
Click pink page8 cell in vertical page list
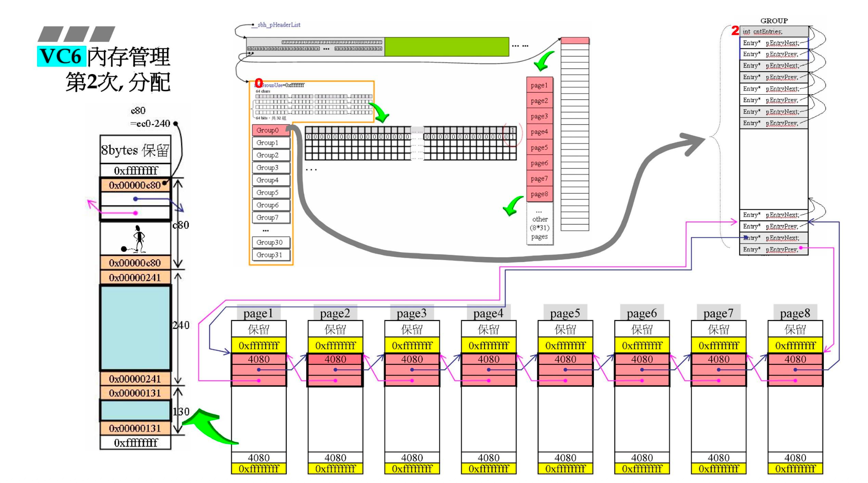(540, 194)
